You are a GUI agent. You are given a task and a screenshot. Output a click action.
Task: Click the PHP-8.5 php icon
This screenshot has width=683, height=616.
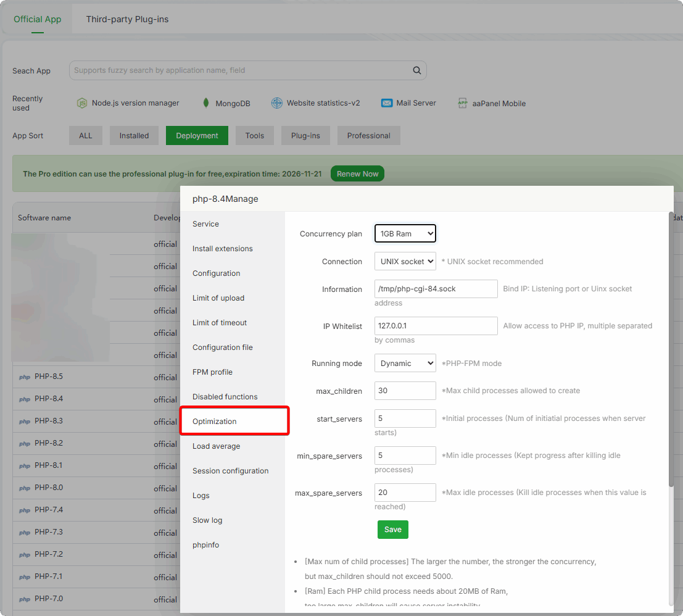click(x=25, y=377)
